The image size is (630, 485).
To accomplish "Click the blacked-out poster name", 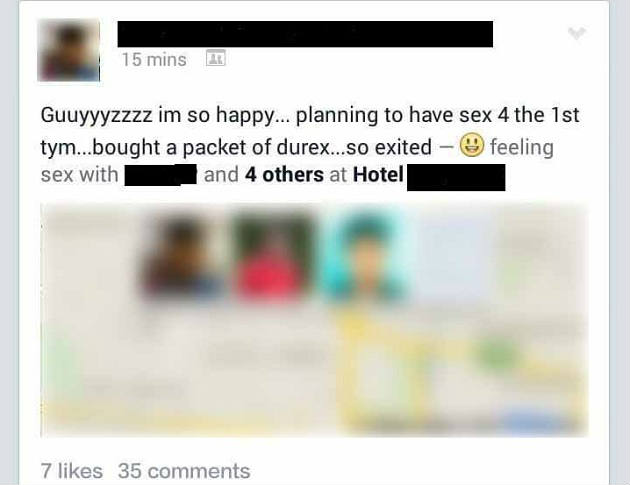I will [x=305, y=34].
